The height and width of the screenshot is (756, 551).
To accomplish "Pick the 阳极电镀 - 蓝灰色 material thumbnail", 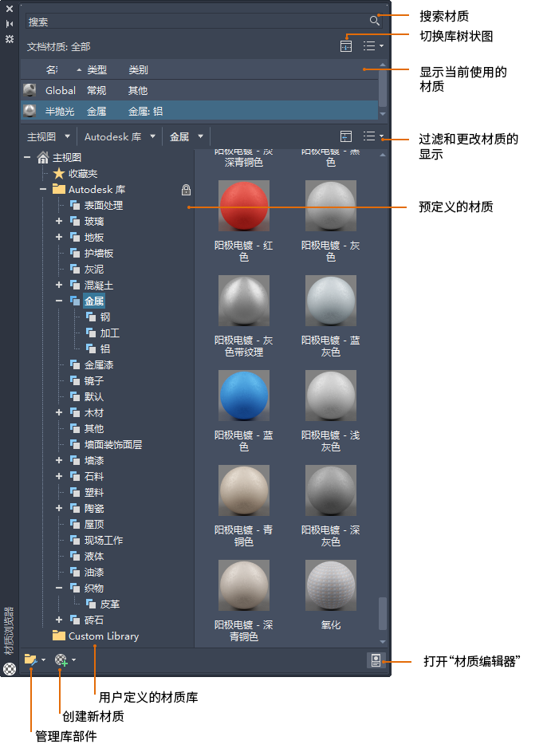I will 331,301.
